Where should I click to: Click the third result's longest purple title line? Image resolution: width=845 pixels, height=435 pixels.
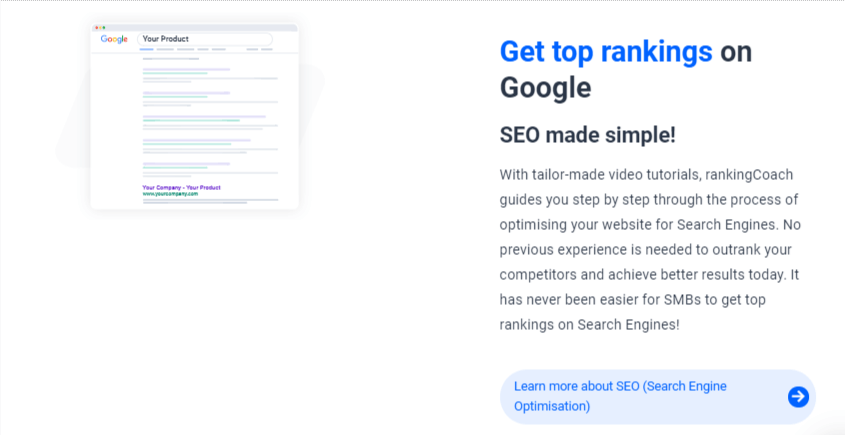204,116
